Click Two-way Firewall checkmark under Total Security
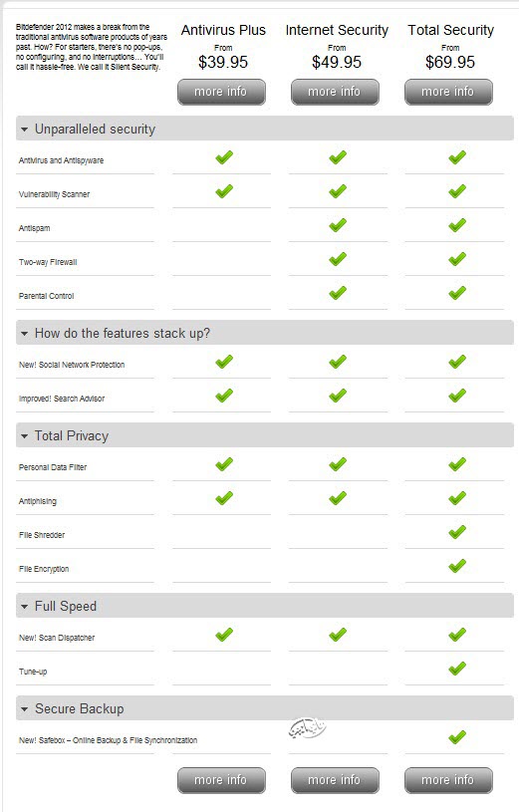 point(457,259)
